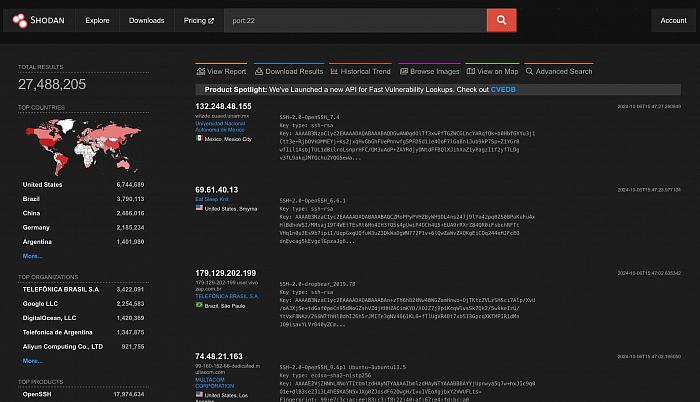Screen dimensions: 700x402
Task: Open result IP 74.48.21.163
Action: coord(219,356)
